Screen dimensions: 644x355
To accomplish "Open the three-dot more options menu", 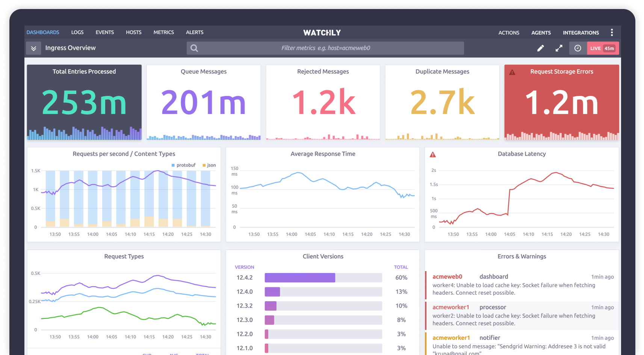I will tap(612, 32).
